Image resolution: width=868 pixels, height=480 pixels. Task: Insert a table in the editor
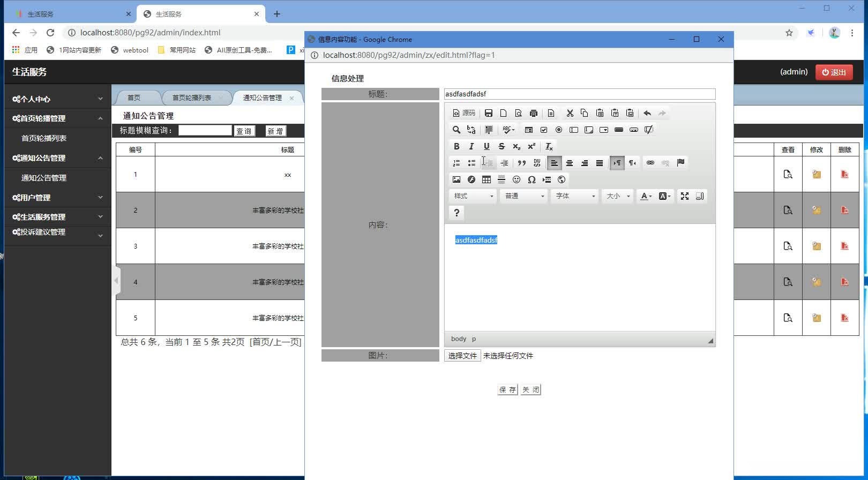coord(487,179)
